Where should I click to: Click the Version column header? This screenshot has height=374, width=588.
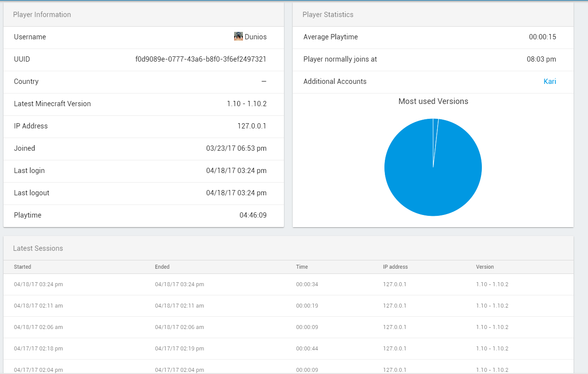[x=485, y=267]
